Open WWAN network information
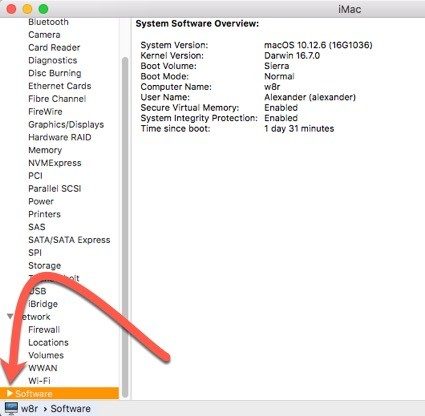This screenshot has height=416, width=425. (x=43, y=368)
